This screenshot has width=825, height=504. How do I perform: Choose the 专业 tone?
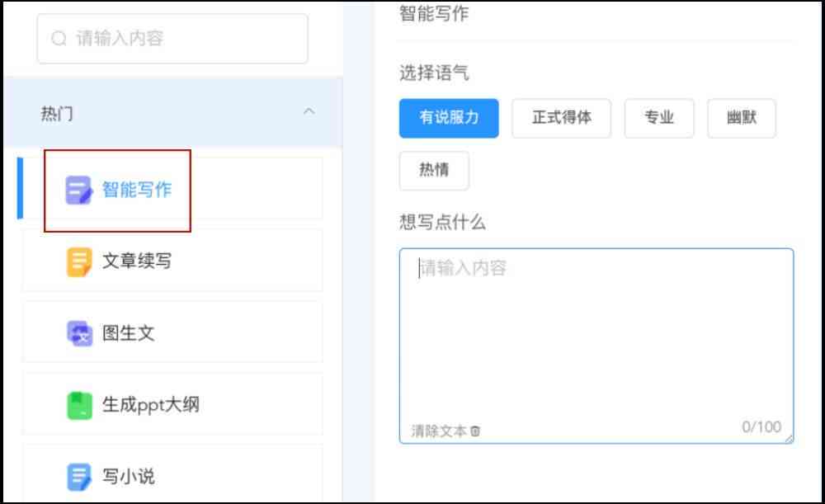[x=658, y=118]
